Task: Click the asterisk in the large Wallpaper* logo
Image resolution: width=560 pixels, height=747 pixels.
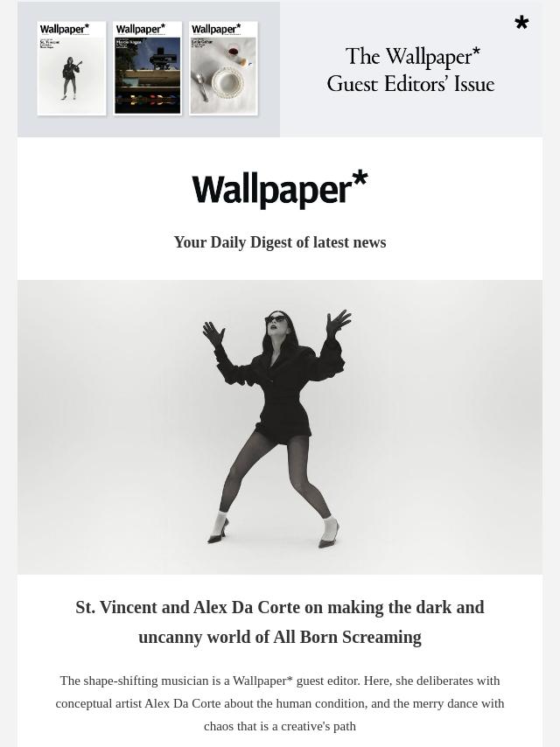Action: (x=360, y=178)
